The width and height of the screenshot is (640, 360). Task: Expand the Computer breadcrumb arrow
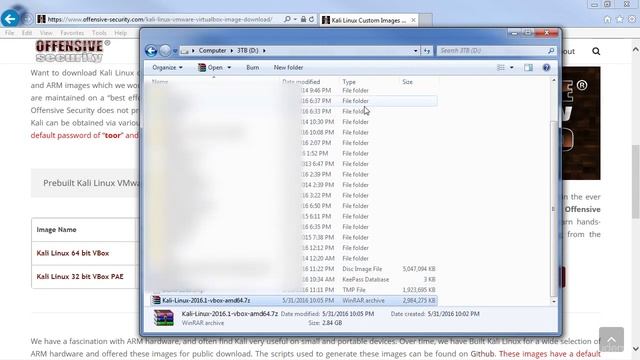point(231,51)
